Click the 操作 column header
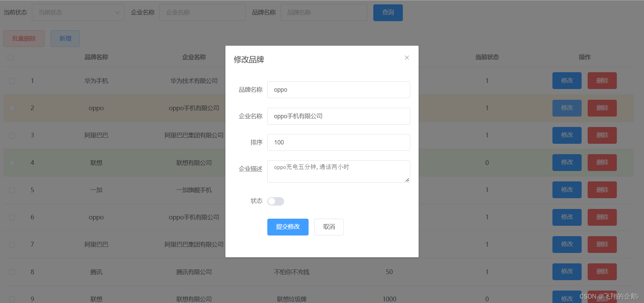This screenshot has height=303, width=644. coord(585,57)
